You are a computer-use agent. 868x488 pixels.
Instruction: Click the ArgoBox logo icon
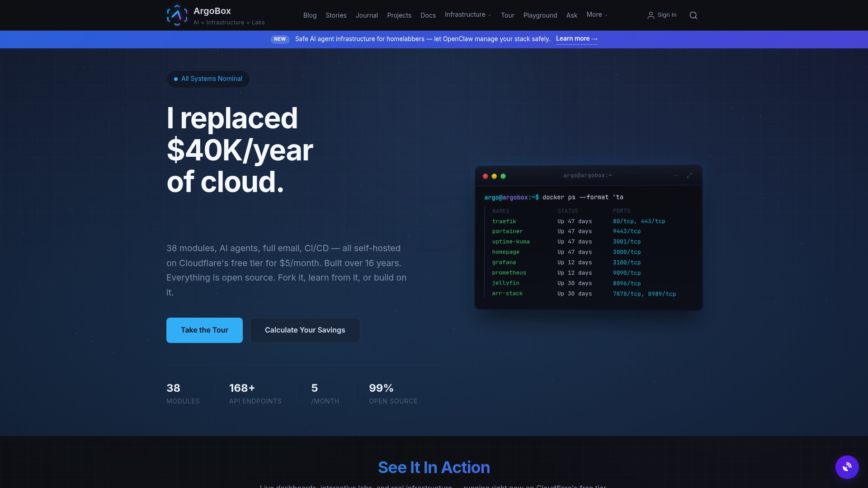click(177, 15)
